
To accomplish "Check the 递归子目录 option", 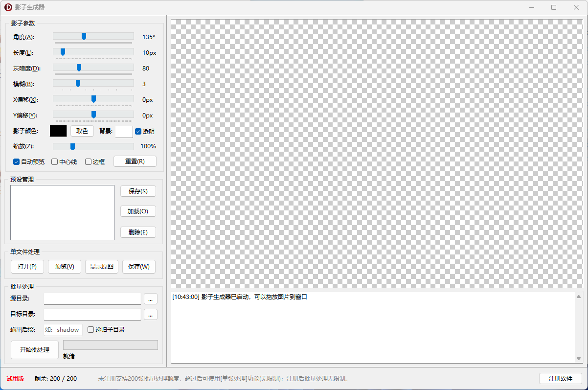I will click(91, 330).
